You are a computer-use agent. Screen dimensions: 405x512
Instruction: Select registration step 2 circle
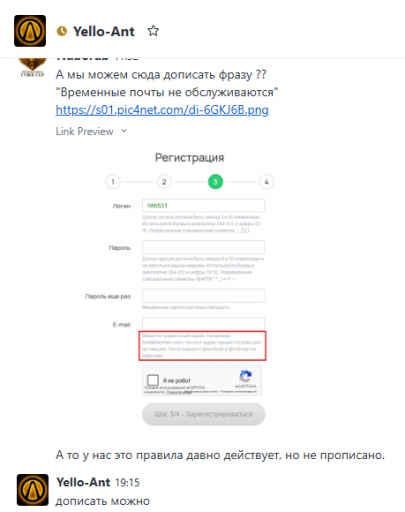pyautogui.click(x=164, y=182)
